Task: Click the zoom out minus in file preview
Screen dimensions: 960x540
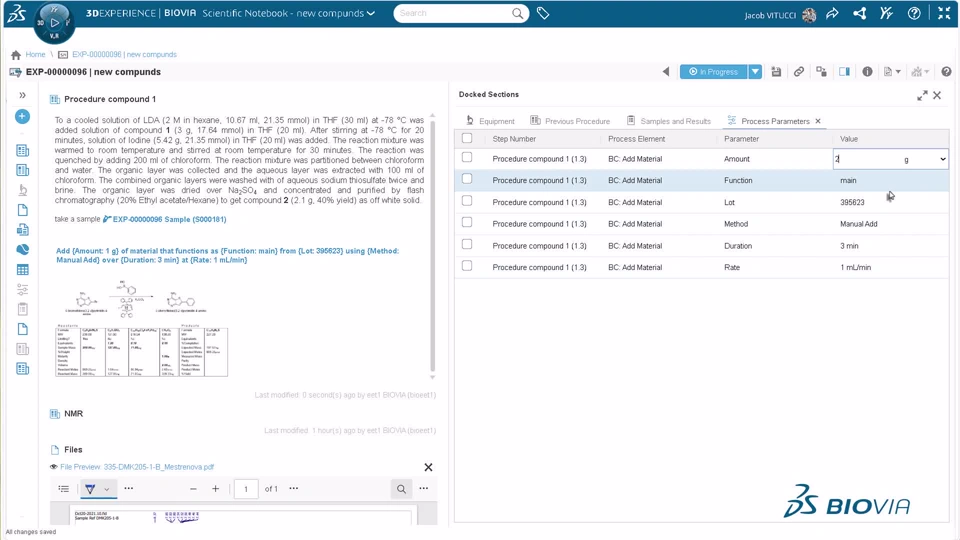Action: (193, 489)
